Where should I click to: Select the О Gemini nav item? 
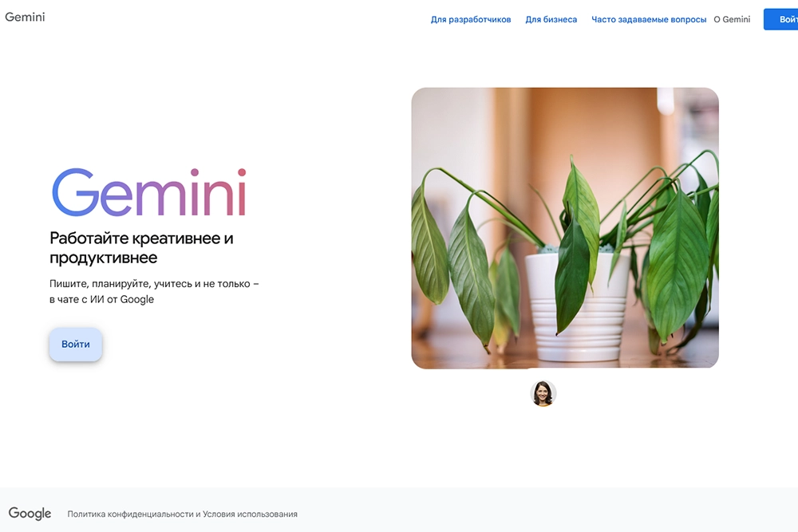click(732, 19)
